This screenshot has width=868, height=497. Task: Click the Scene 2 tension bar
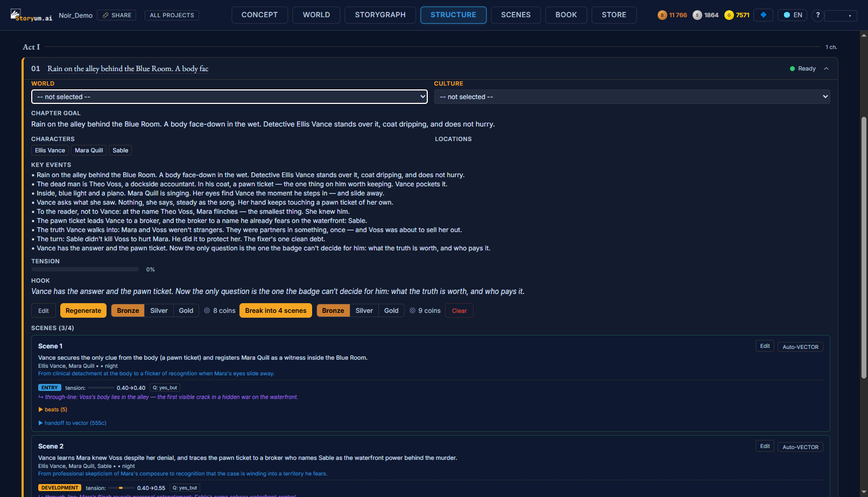[121, 488]
